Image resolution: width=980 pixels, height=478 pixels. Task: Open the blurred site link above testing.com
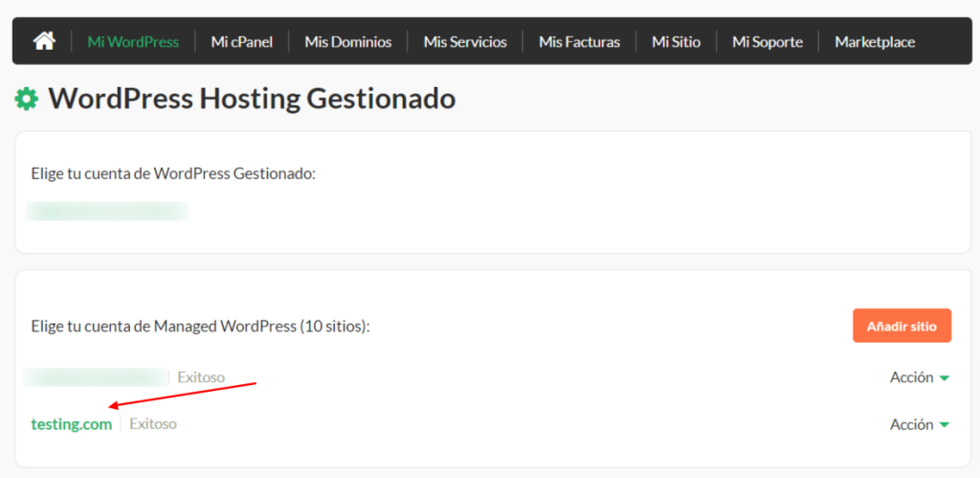pyautogui.click(x=93, y=377)
